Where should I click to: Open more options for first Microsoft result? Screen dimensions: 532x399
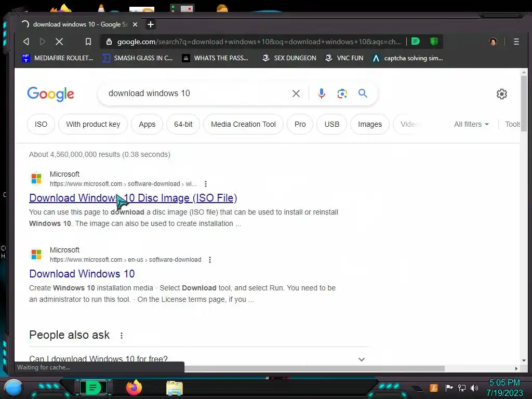(206, 184)
